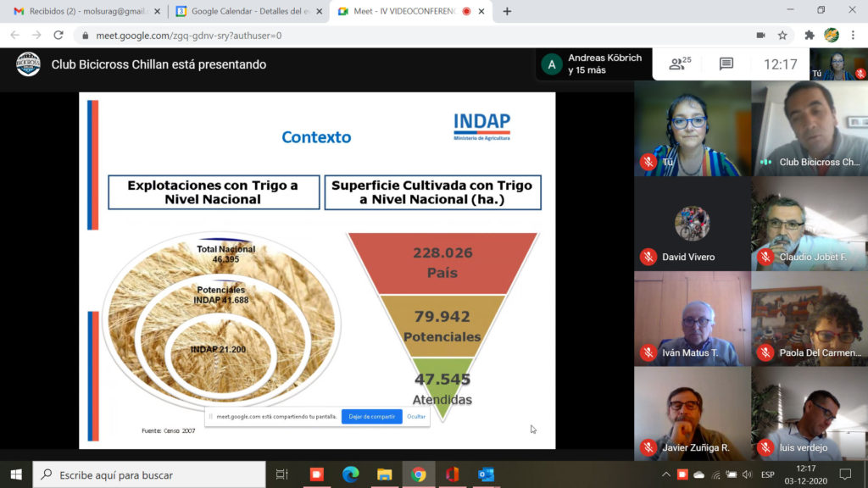868x488 pixels.
Task: Open the Chrome three-dot menu
Action: pos(854,36)
